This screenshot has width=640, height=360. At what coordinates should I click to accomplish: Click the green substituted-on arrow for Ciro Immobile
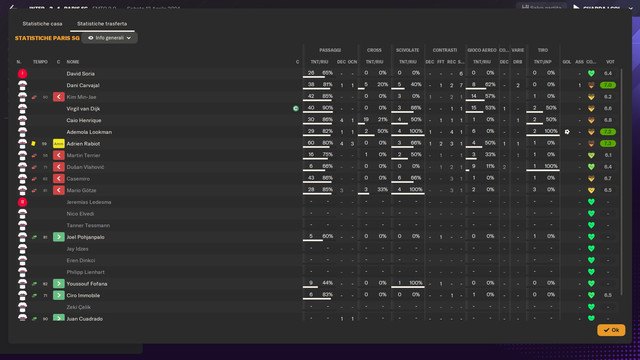[x=59, y=296]
